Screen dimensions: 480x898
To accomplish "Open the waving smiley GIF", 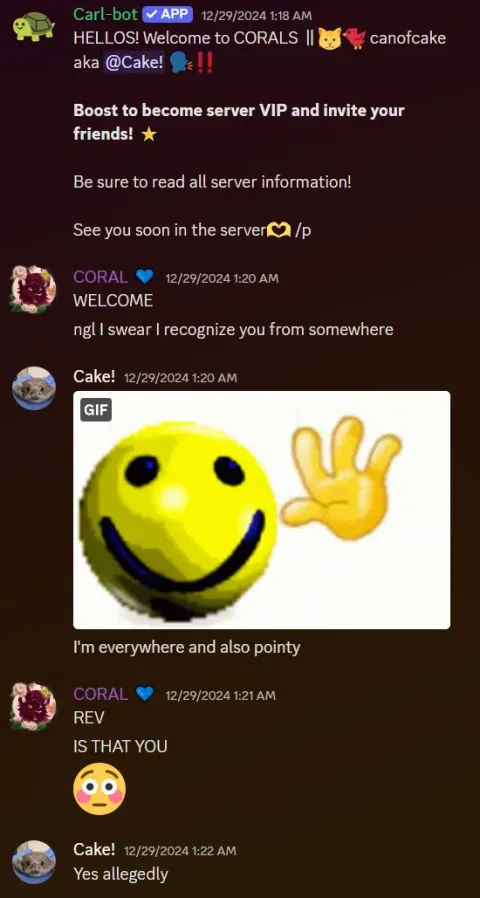I will point(262,510).
